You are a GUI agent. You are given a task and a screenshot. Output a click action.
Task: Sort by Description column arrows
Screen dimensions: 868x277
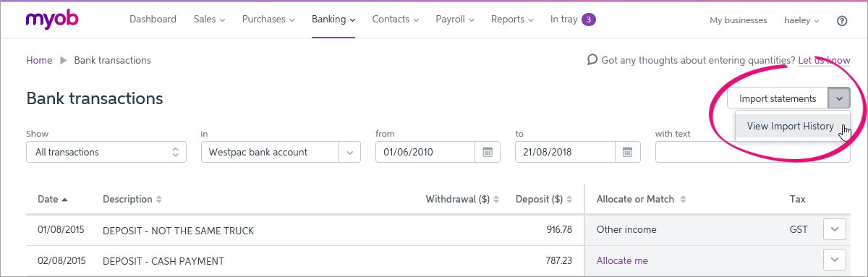coord(159,199)
